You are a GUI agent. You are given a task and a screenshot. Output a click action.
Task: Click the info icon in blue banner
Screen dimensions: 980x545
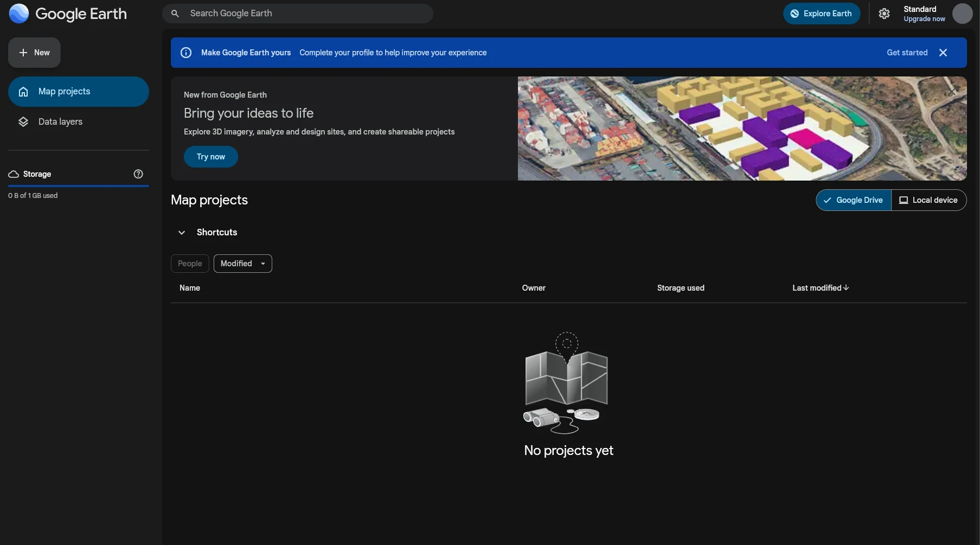click(186, 53)
